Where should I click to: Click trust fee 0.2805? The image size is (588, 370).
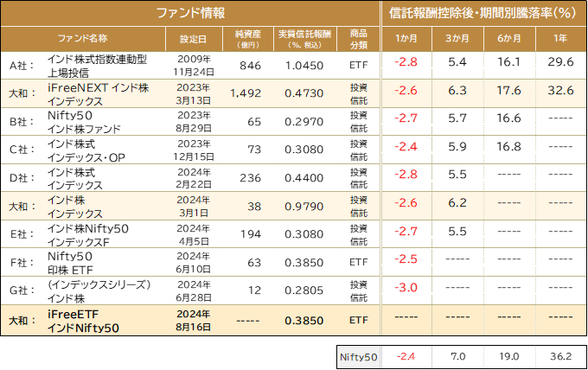click(304, 290)
